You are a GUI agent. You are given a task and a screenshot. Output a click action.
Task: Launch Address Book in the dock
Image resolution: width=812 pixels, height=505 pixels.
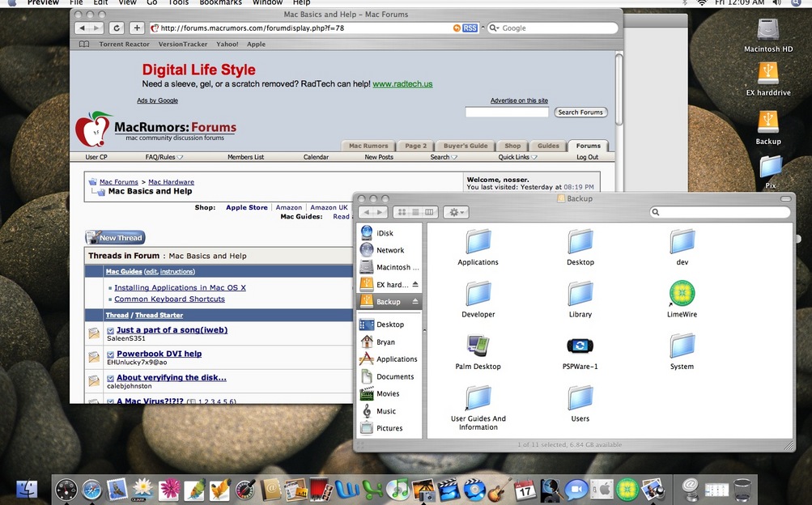271,490
